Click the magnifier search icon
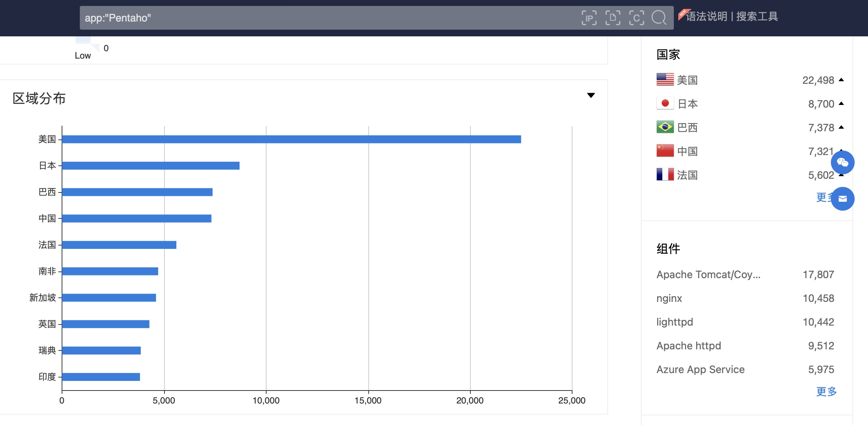This screenshot has height=425, width=868. 659,18
